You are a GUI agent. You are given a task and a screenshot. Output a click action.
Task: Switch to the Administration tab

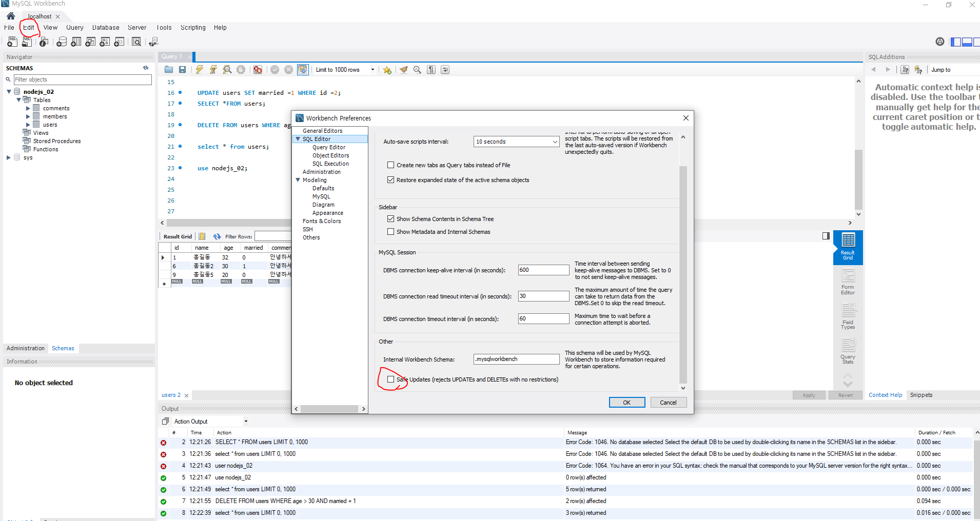(26, 348)
